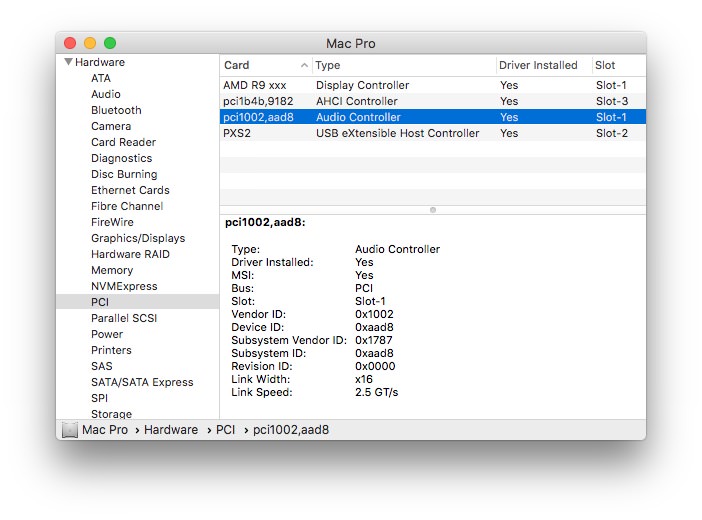Open Parallel SCSI in the sidebar
Image resolution: width=702 pixels, height=520 pixels.
(124, 318)
